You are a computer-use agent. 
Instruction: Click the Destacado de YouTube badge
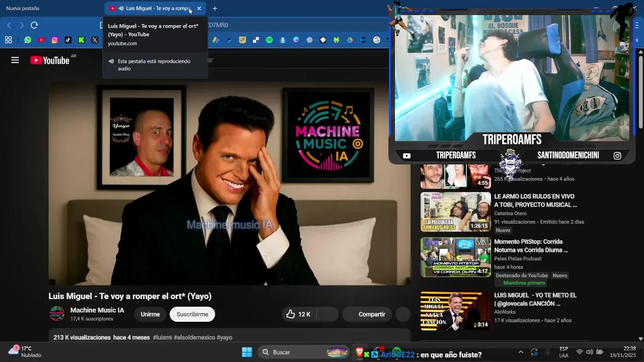click(522, 276)
